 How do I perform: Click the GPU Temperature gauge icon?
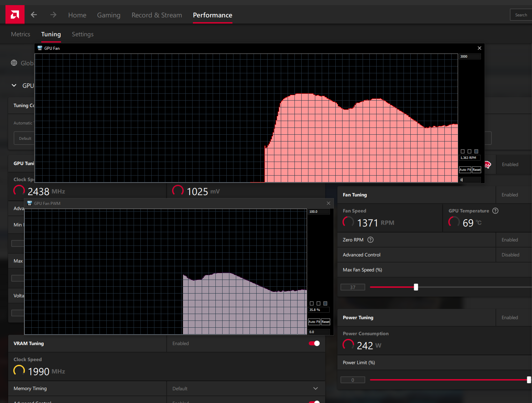(454, 222)
